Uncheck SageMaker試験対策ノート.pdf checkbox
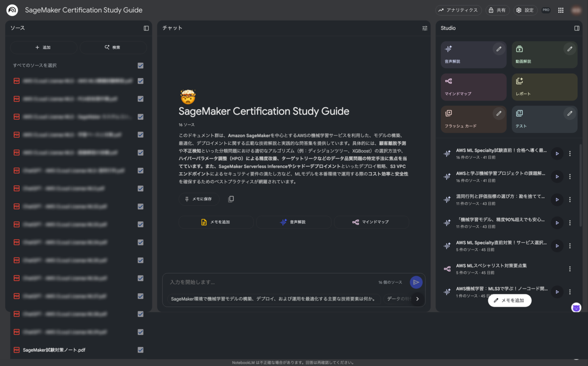The height and width of the screenshot is (366, 588). pos(141,350)
